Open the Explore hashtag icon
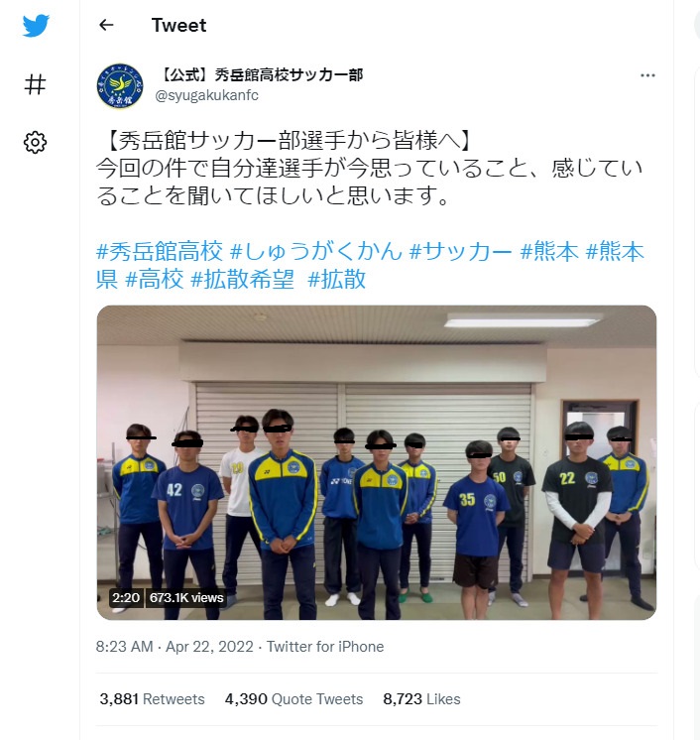The height and width of the screenshot is (740, 700). click(36, 84)
